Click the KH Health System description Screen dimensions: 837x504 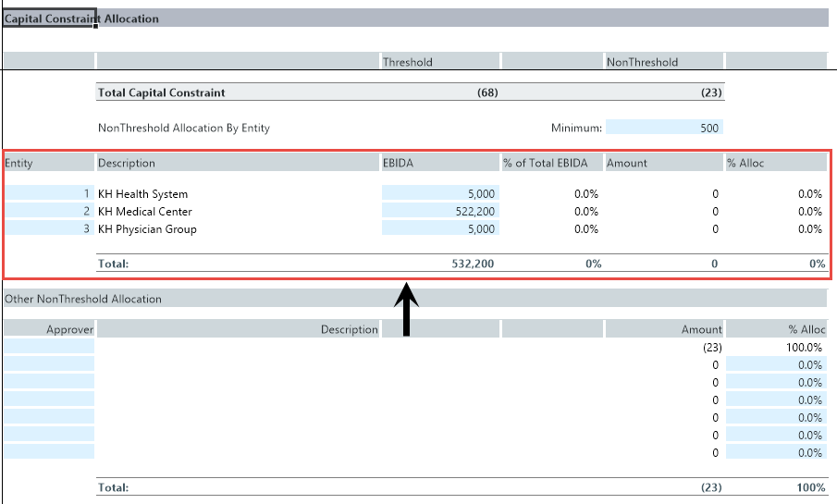(143, 194)
